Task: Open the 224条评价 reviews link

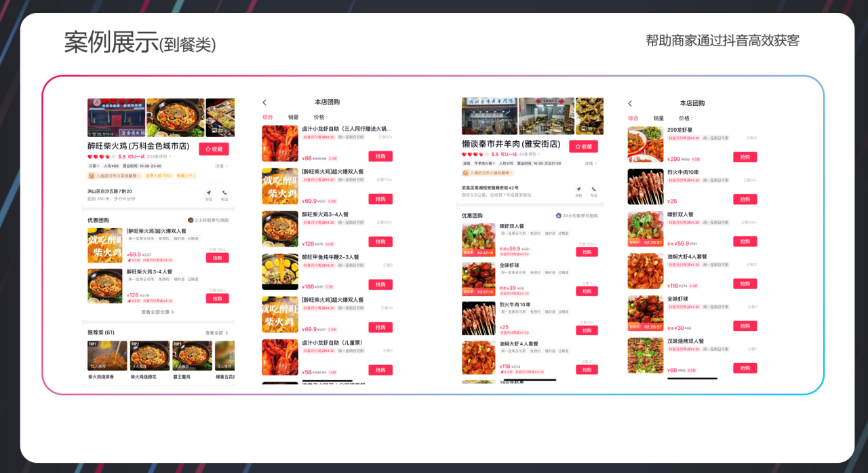Action: pos(159,156)
